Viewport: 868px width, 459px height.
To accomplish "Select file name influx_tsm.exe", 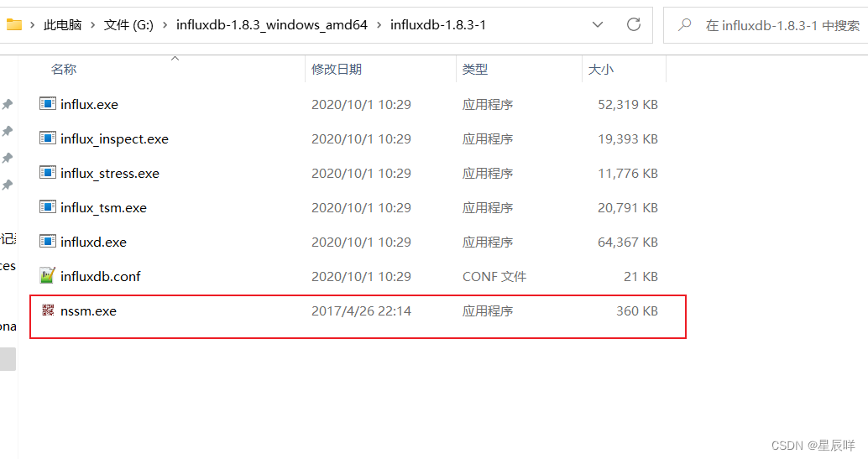I will 103,207.
